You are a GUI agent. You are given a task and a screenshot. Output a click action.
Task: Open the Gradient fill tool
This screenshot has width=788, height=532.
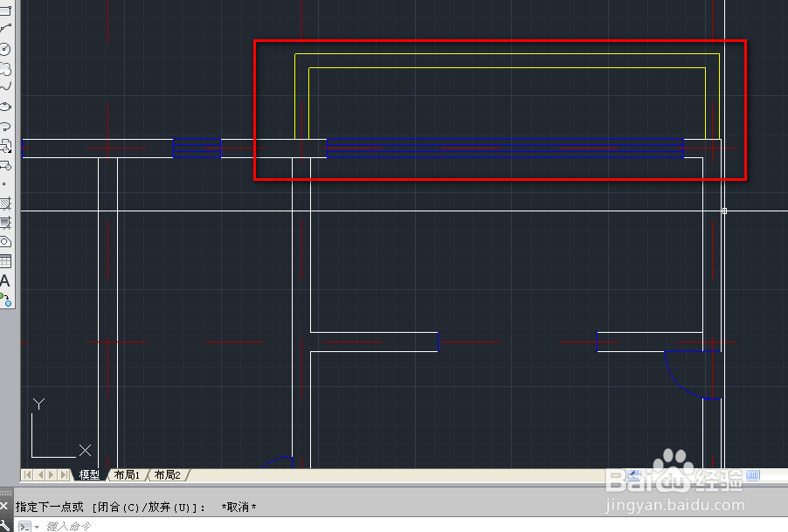tap(5, 223)
